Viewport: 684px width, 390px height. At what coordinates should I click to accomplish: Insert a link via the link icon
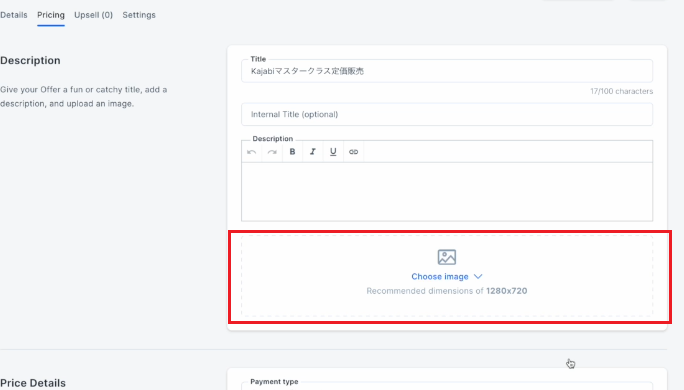click(x=353, y=152)
